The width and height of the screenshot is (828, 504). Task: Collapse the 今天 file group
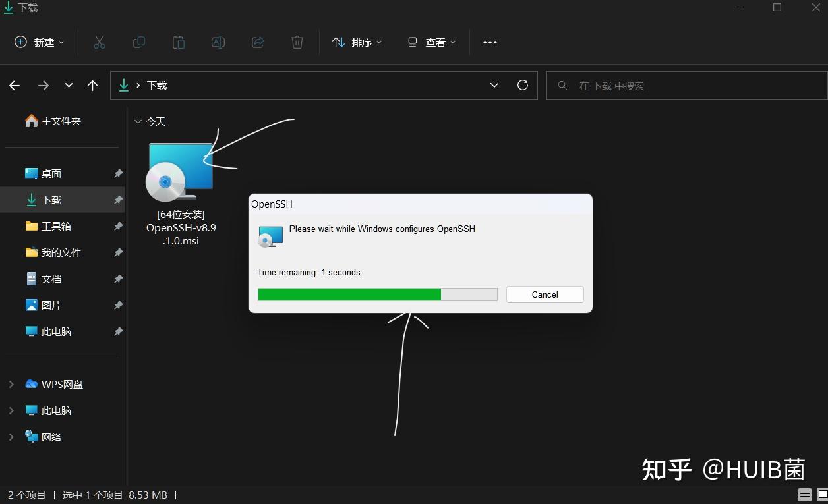click(x=138, y=121)
